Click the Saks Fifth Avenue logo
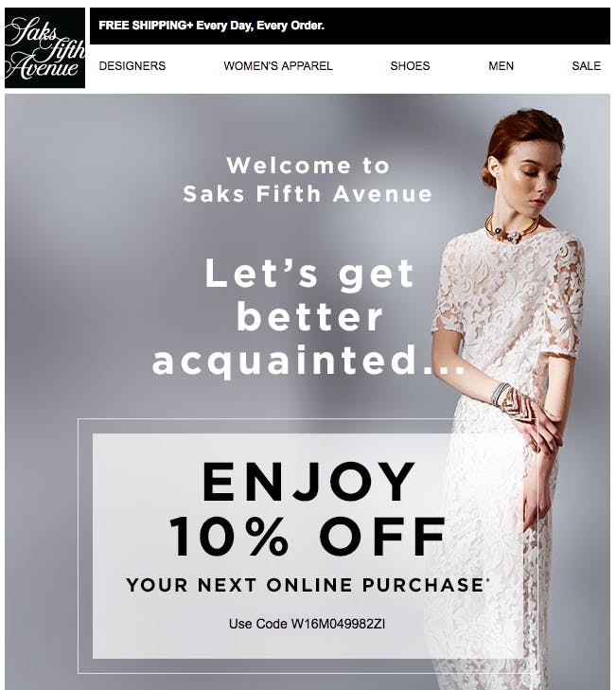Image resolution: width=616 pixels, height=690 pixels. [x=44, y=48]
